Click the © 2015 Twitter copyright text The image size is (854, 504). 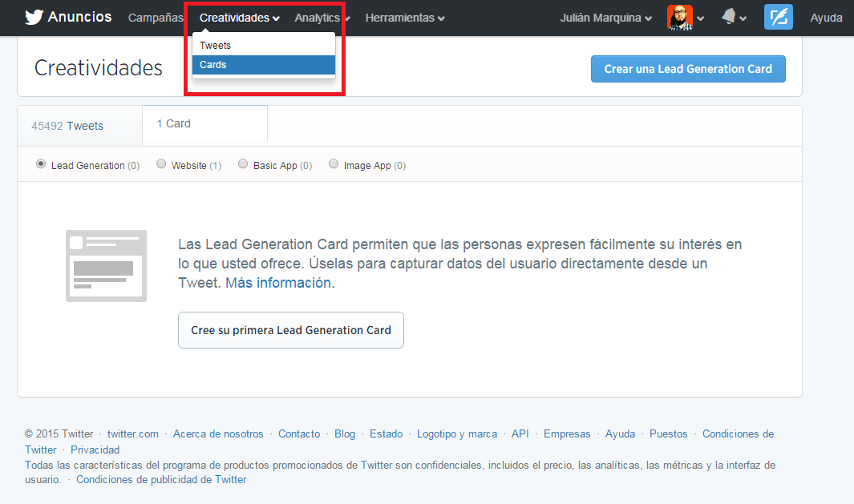(x=59, y=433)
